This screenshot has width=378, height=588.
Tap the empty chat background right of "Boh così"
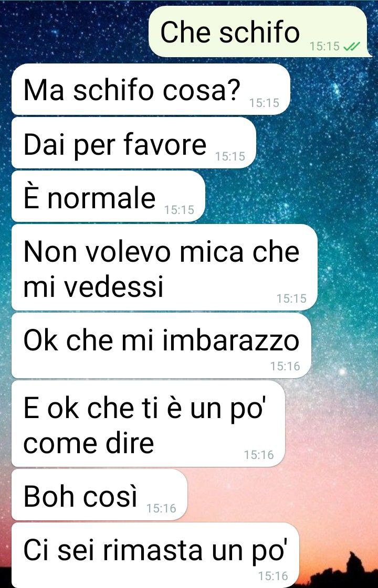(x=281, y=495)
